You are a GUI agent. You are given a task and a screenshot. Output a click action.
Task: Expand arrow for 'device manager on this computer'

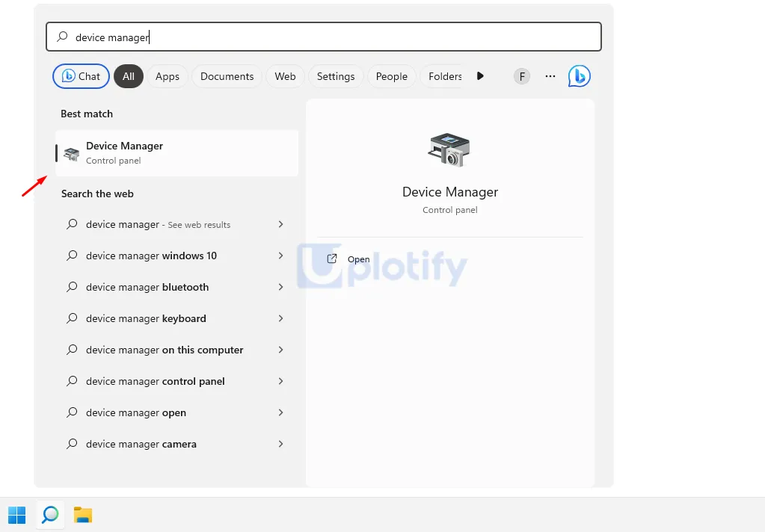tap(280, 350)
